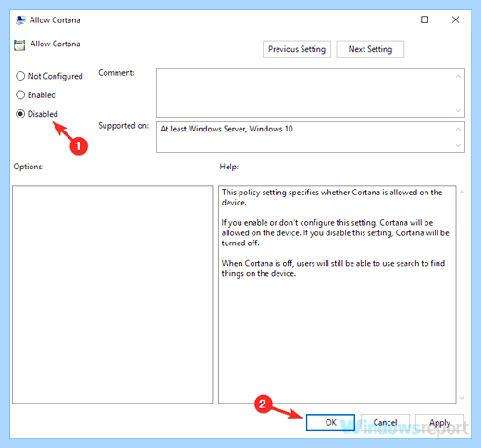Click the Supported on scroll down arrow
Image resolution: width=481 pixels, height=448 pixels.
458,145
